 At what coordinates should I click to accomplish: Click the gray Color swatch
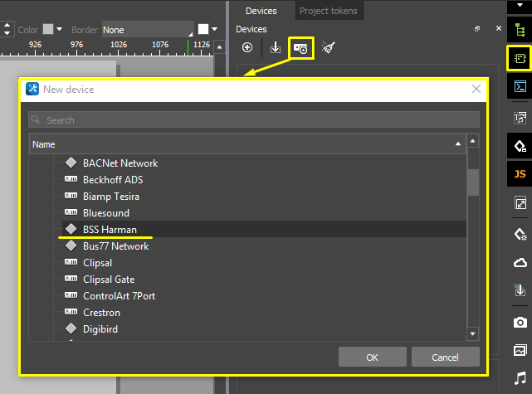pyautogui.click(x=48, y=29)
